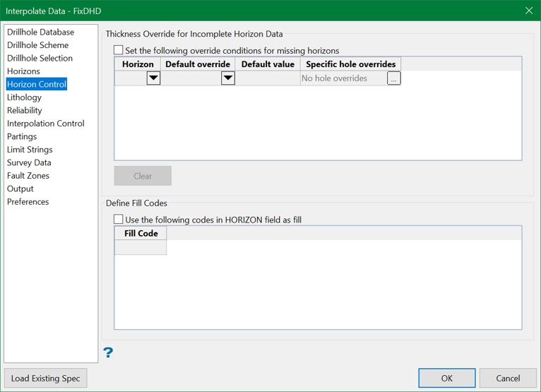Click the Load Existing Spec button
Screen dimensions: 541x392
pos(45,378)
